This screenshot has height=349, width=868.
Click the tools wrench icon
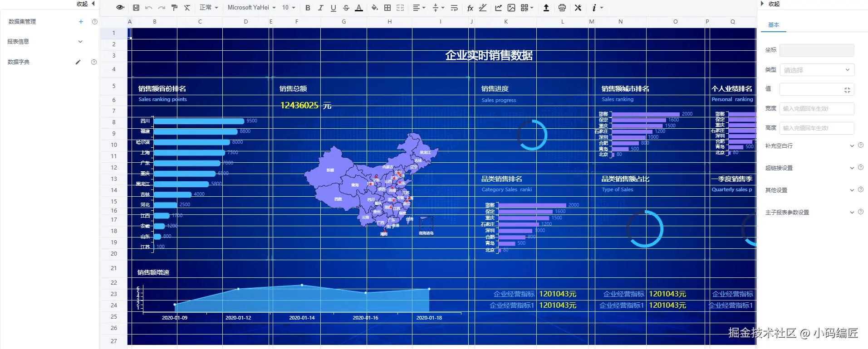click(x=578, y=8)
